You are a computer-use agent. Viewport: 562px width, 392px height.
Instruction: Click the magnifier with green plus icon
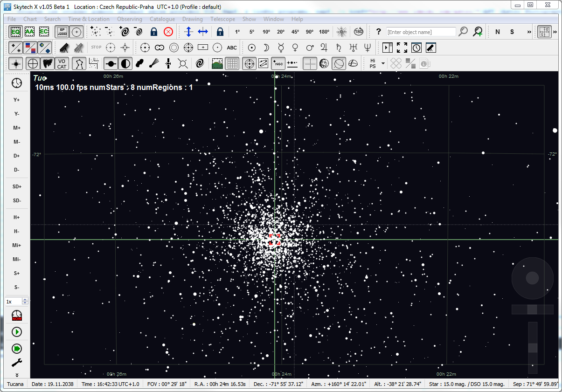coord(478,32)
